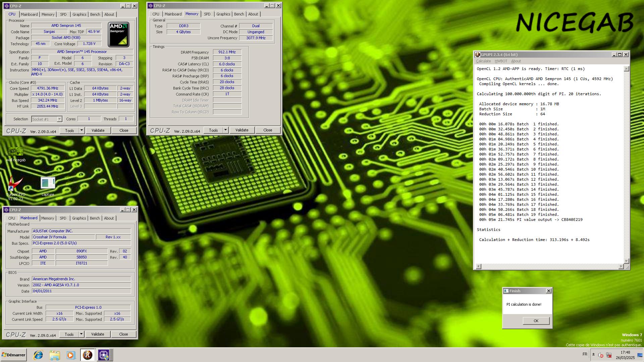644x362 pixels.
Task: Click the DRAM Frequency 912.1 MHz value
Action: 227,52
